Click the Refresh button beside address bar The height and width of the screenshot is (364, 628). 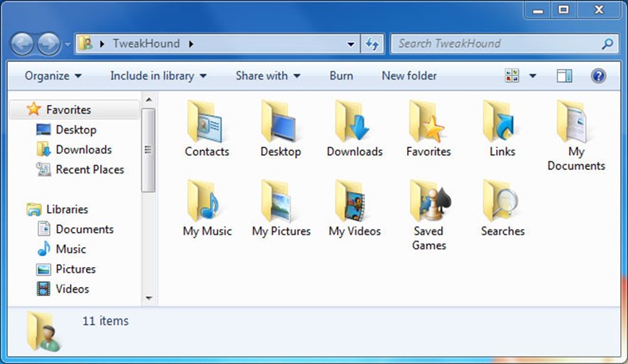[x=372, y=44]
